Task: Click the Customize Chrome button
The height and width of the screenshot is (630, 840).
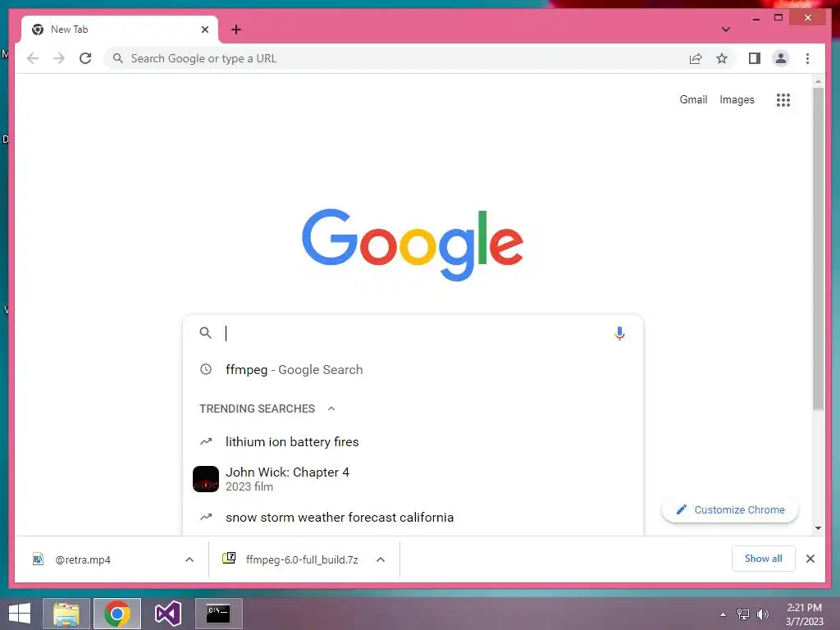Action: coord(729,510)
